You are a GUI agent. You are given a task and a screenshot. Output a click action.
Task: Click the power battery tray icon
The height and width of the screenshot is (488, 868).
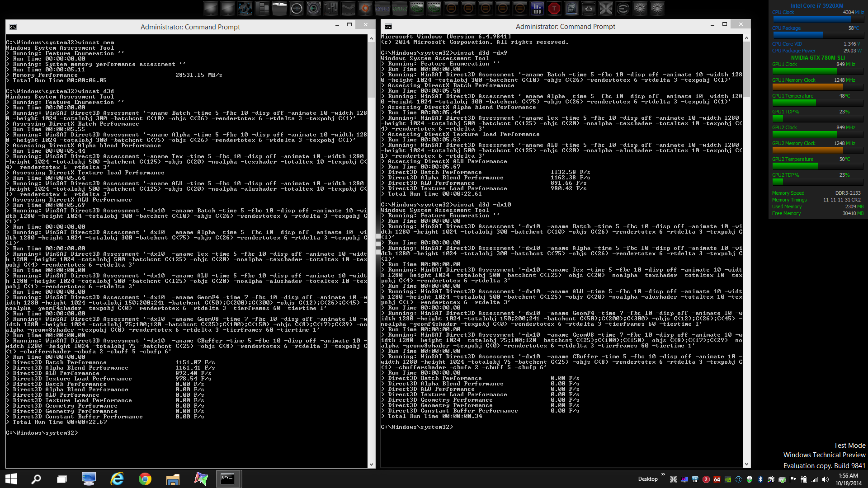(x=804, y=479)
